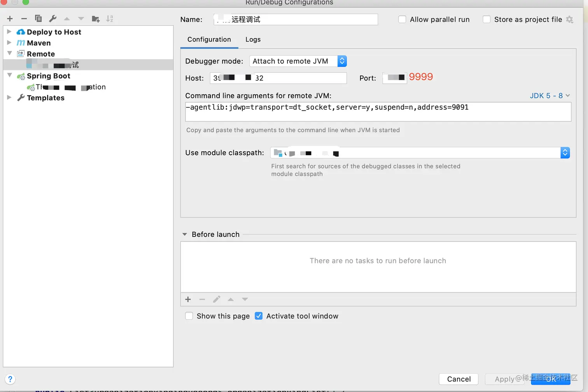This screenshot has height=392, width=588.
Task: Click the Spring Boot leaf icon
Action: (x=21, y=76)
